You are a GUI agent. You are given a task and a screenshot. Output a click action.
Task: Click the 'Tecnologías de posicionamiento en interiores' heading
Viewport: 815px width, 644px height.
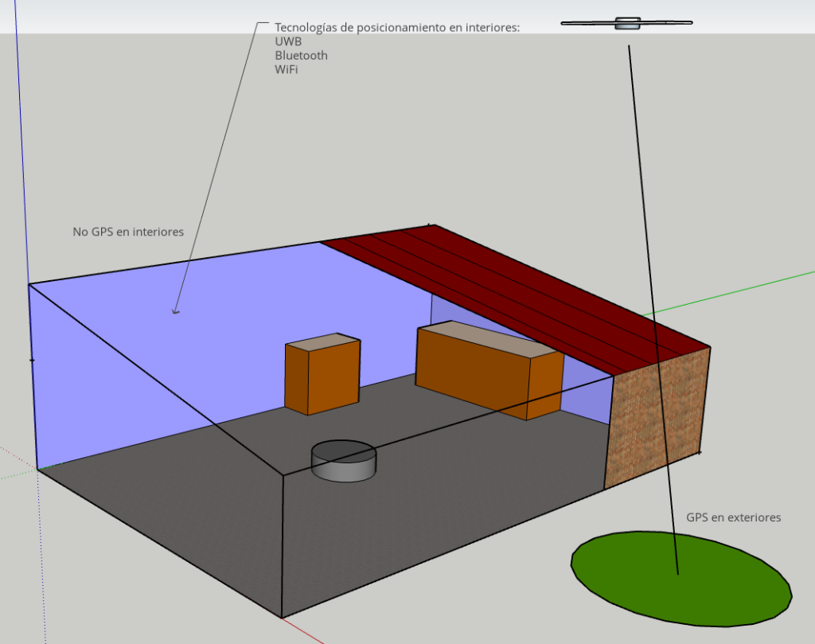tap(396, 27)
